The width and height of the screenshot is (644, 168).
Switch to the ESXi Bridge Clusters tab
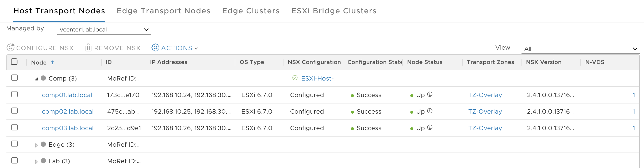[x=334, y=11]
